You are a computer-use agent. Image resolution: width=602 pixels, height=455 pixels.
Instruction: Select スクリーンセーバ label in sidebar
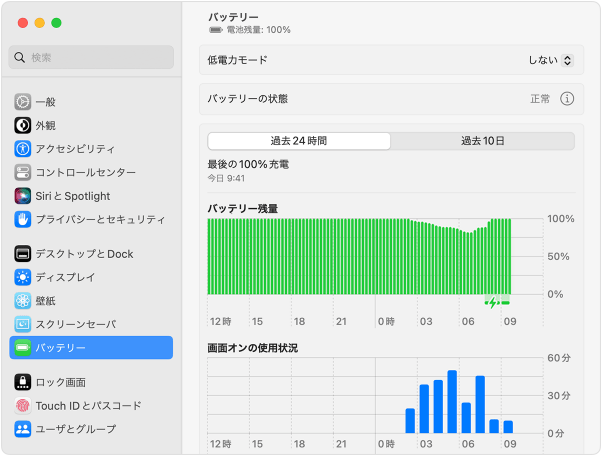click(x=76, y=324)
